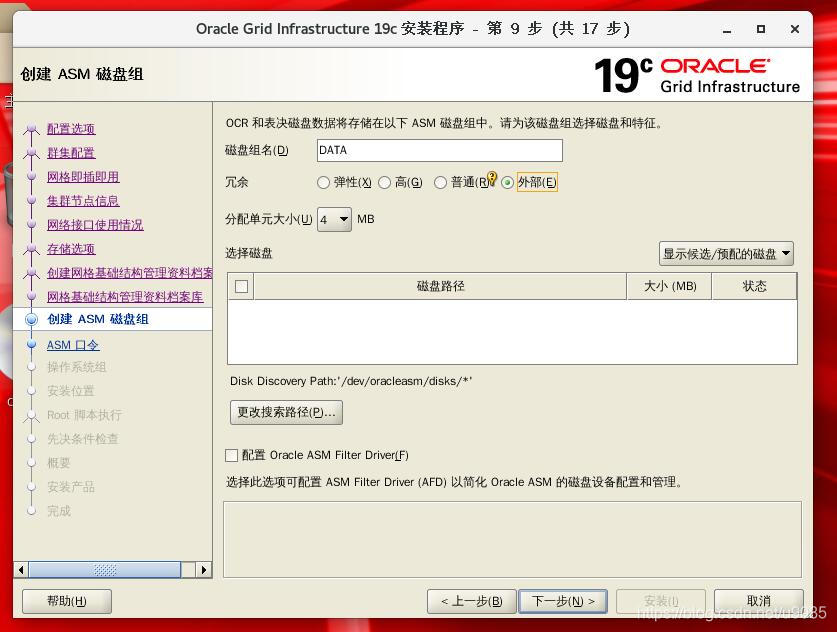Click sidebar scrollbar left arrow
The height and width of the screenshot is (632, 837).
(x=21, y=570)
